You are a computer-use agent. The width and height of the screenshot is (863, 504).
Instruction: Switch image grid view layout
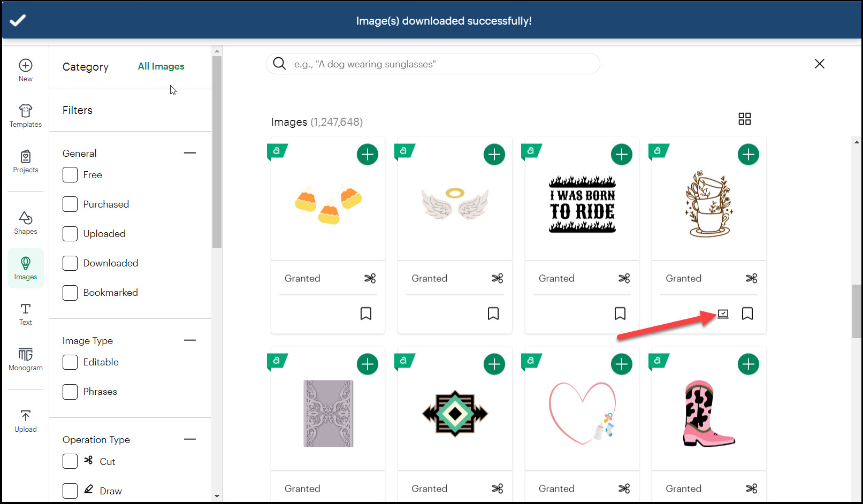744,119
